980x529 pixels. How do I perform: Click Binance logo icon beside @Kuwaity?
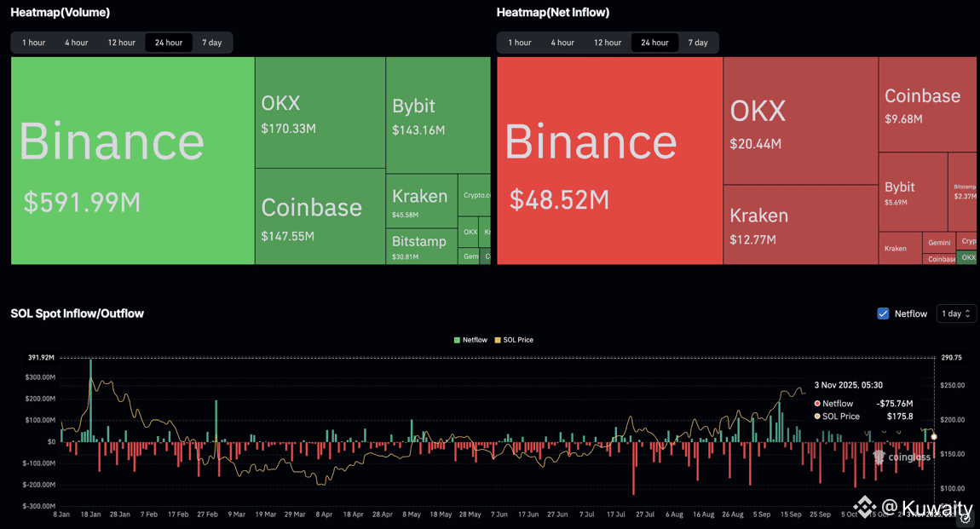click(x=865, y=507)
